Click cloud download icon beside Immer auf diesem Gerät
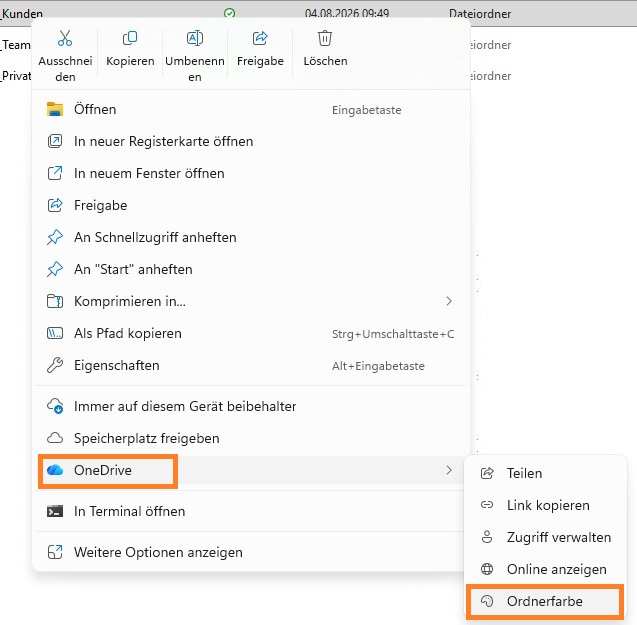The width and height of the screenshot is (637, 625). click(x=55, y=406)
